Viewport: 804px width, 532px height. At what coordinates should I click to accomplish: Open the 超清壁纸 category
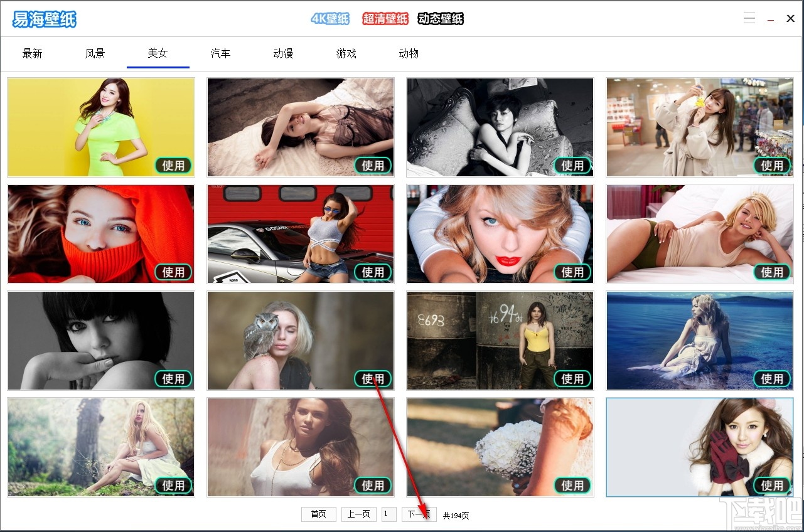[x=385, y=19]
